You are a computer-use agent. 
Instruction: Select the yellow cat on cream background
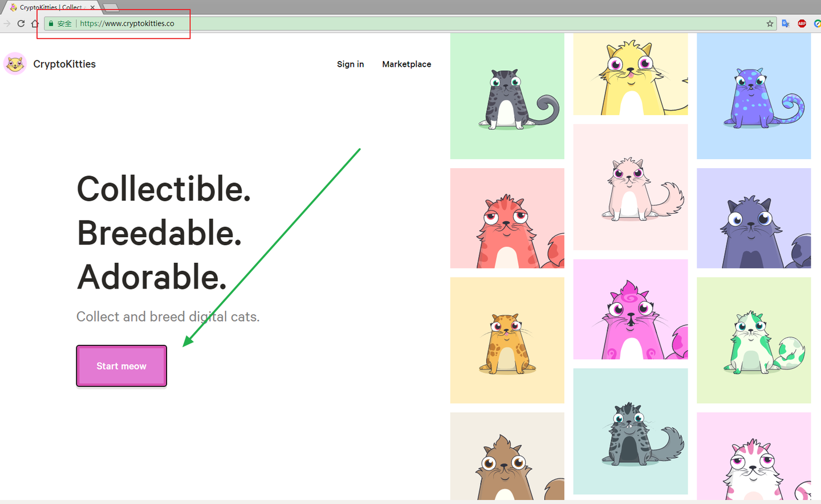coord(631,74)
